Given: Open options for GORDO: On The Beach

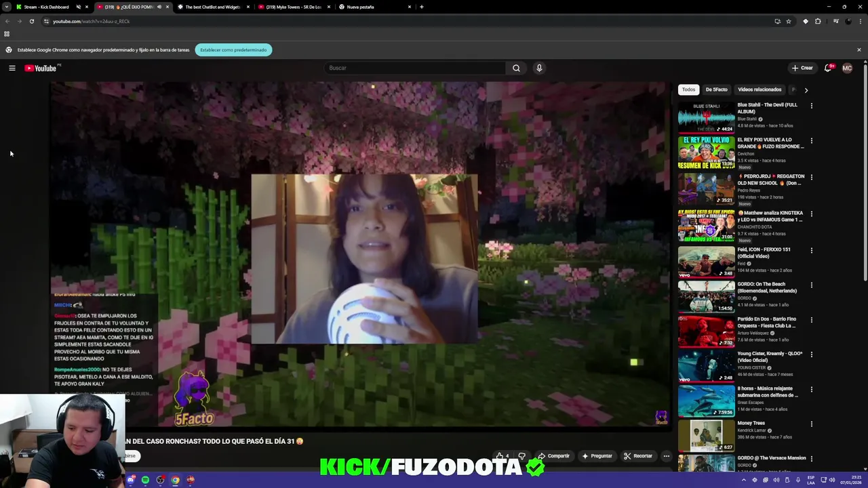Looking at the screenshot, I should pyautogui.click(x=811, y=285).
